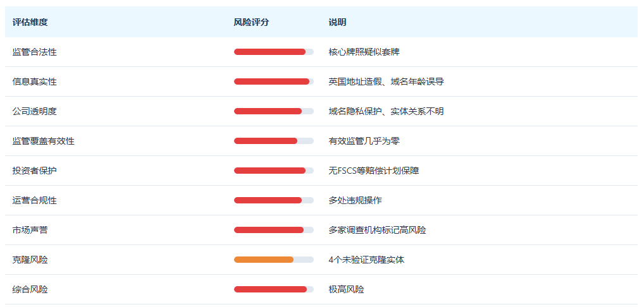Click the 市场声誉 risk score bar
The width and height of the screenshot is (644, 307).
coord(274,230)
